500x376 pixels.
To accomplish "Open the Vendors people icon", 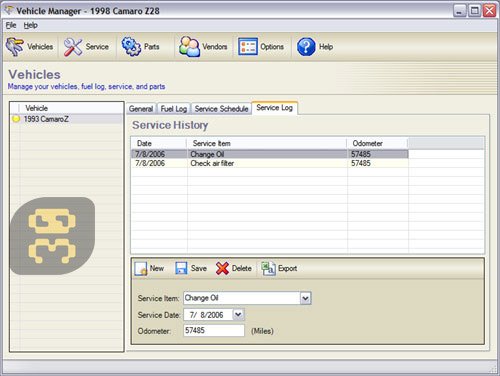I will pos(189,47).
